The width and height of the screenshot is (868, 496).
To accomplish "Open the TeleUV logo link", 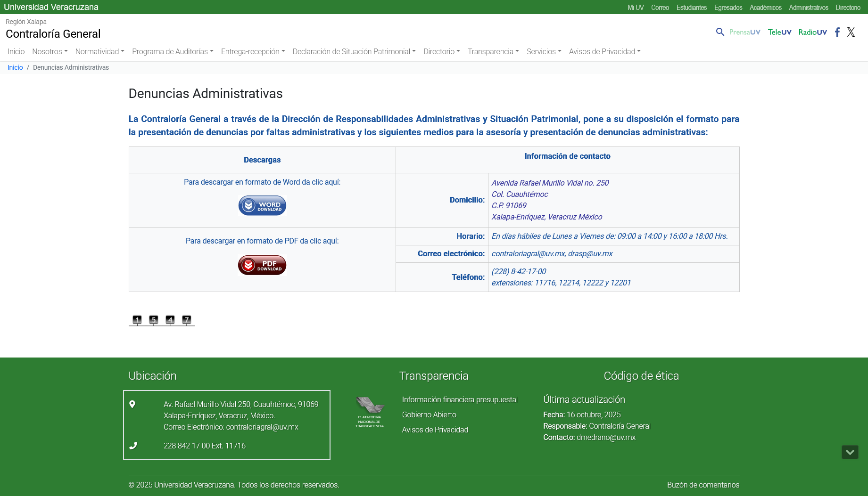I will click(779, 32).
